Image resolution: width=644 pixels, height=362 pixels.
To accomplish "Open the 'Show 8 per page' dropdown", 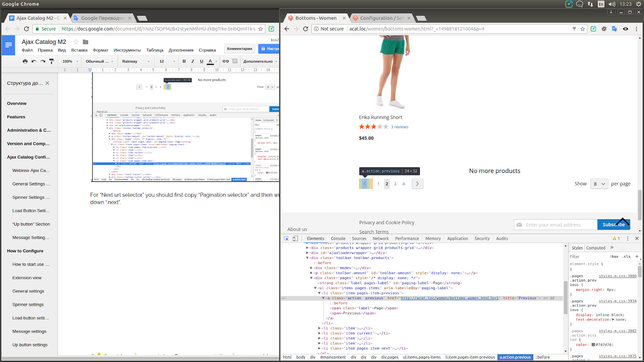I will (599, 184).
